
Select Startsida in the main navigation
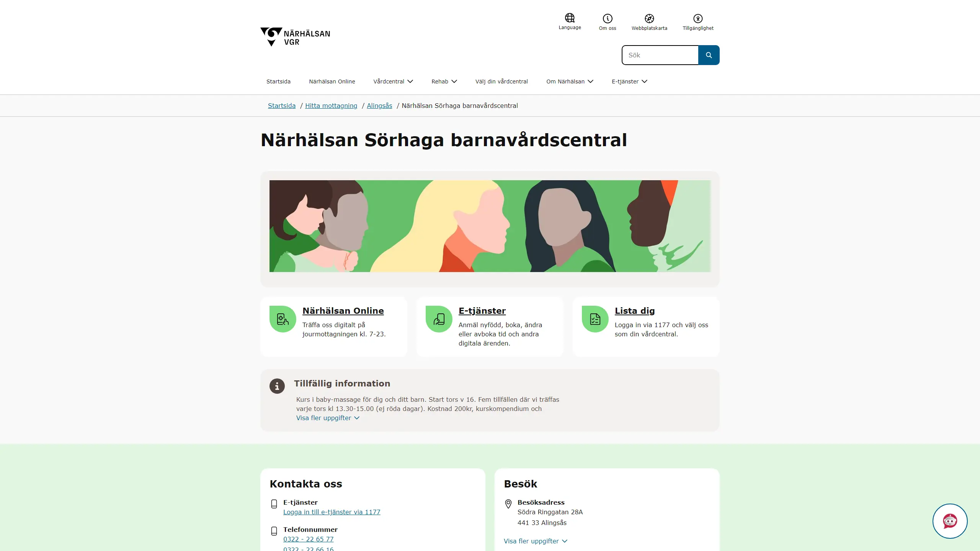pos(278,81)
